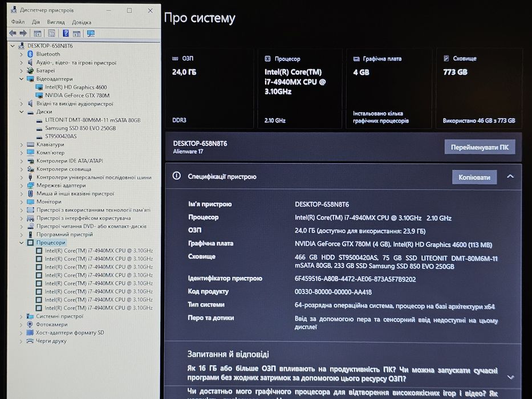Image resolution: width=532 pixels, height=399 pixels.
Task: Click the ОЗП memory card icon
Action: 175,58
